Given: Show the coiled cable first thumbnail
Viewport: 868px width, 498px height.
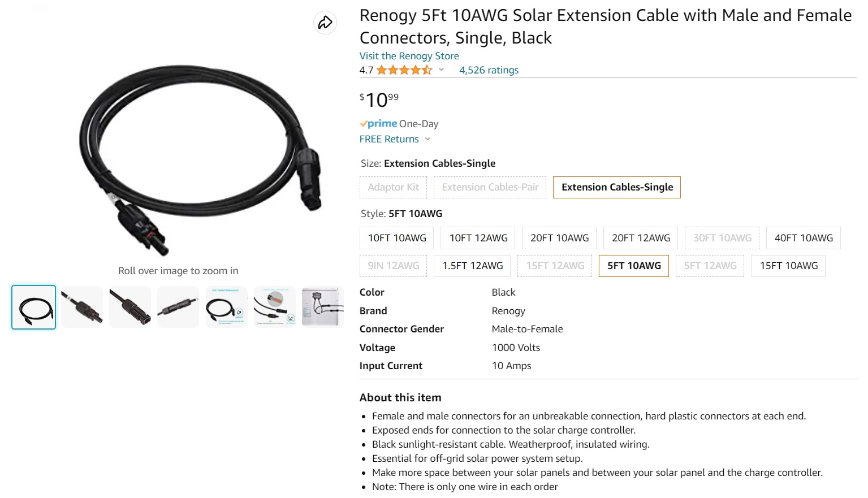Looking at the screenshot, I should [34, 307].
